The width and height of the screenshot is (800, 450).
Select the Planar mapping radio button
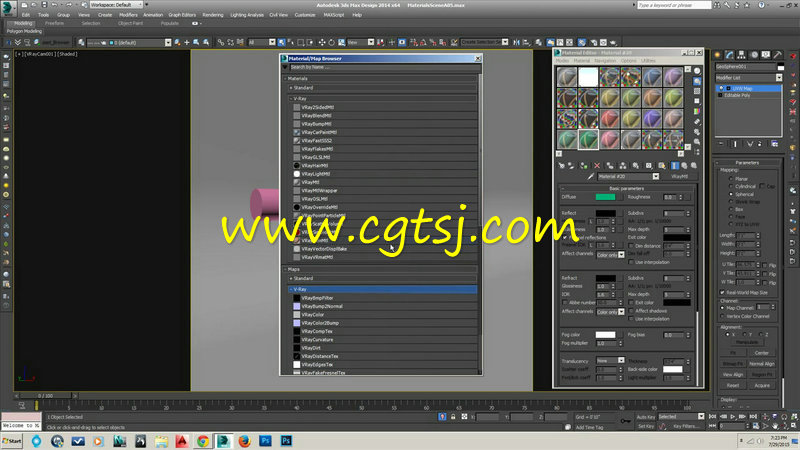731,179
